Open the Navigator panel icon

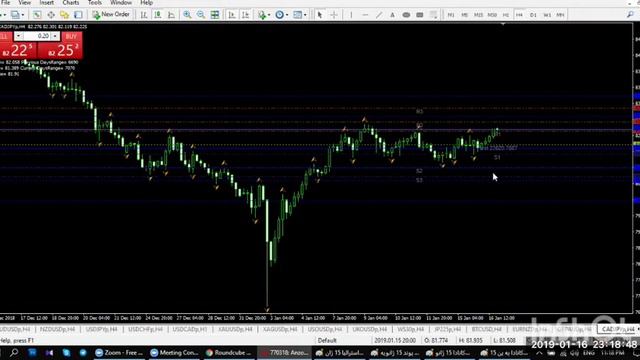click(x=64, y=15)
